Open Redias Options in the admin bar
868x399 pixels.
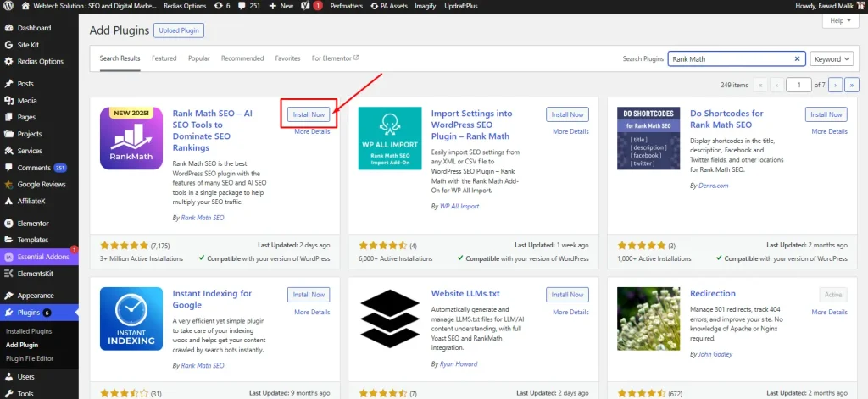pyautogui.click(x=185, y=6)
